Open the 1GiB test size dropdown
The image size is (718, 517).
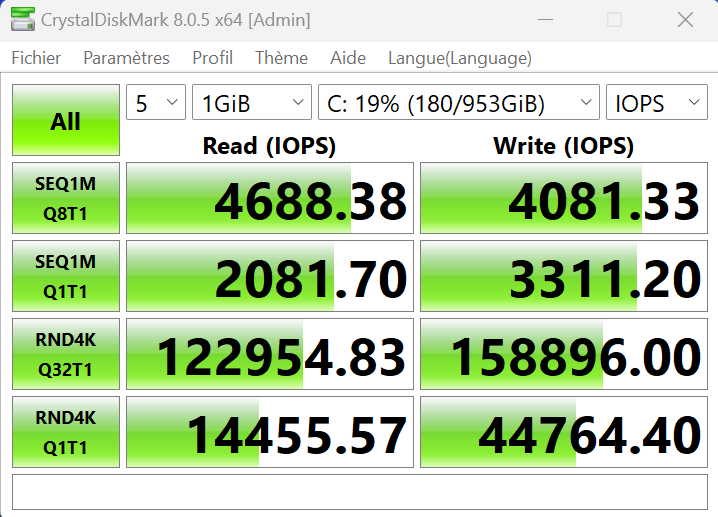(x=252, y=102)
